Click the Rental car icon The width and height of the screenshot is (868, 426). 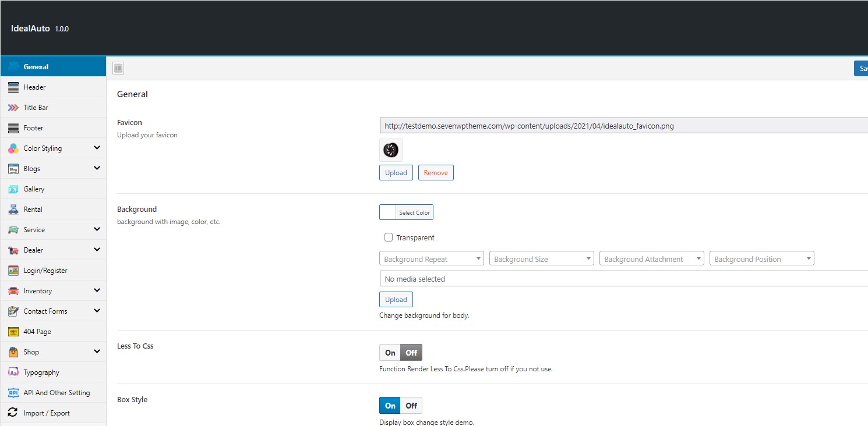(13, 210)
